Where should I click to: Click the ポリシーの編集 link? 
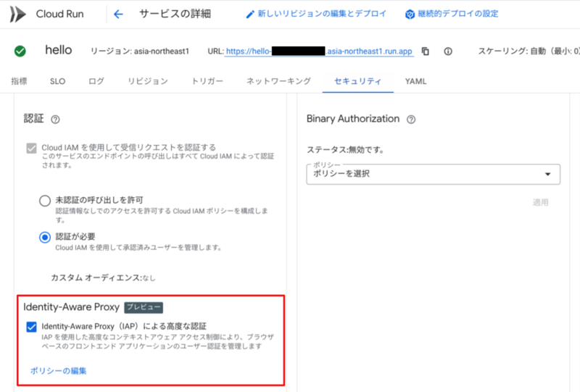point(59,370)
